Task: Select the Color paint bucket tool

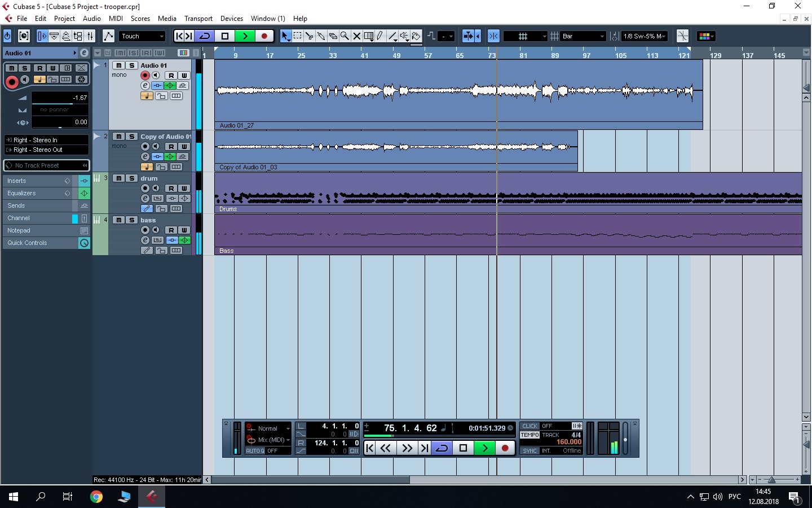Action: [x=416, y=36]
